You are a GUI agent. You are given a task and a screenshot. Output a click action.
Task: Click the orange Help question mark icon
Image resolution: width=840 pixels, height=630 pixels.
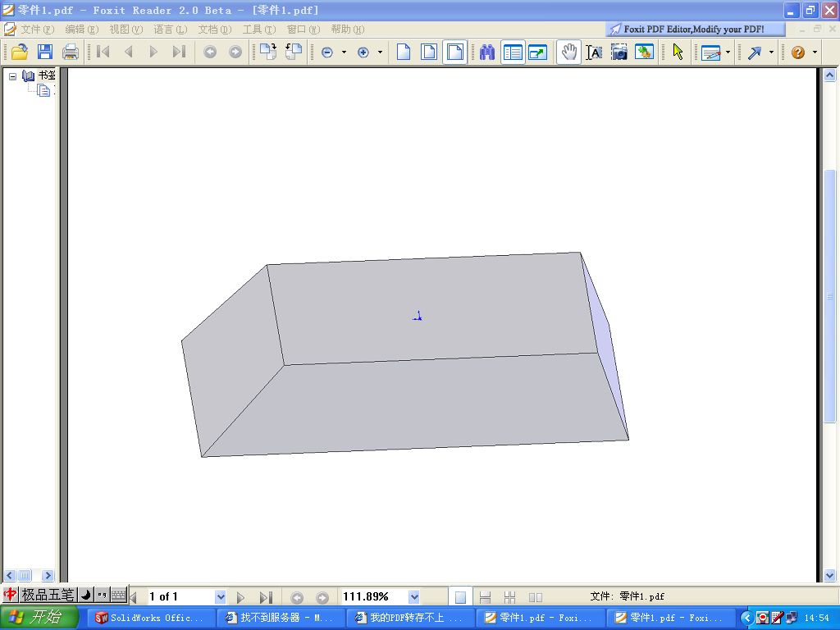(x=798, y=52)
